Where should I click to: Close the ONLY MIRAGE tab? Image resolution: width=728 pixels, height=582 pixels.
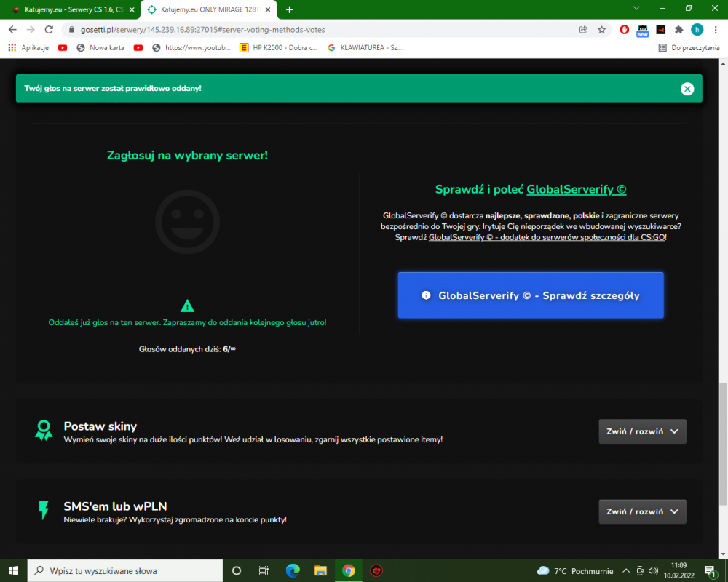[268, 9]
